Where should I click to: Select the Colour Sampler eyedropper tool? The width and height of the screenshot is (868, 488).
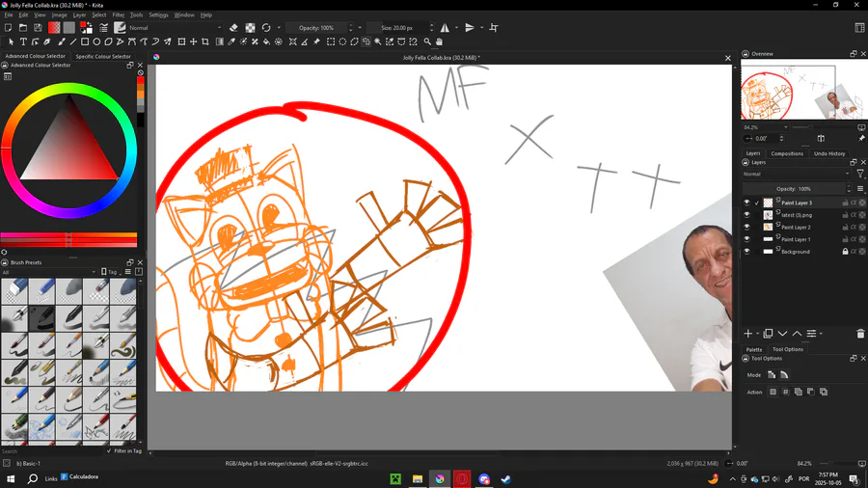pos(231,41)
